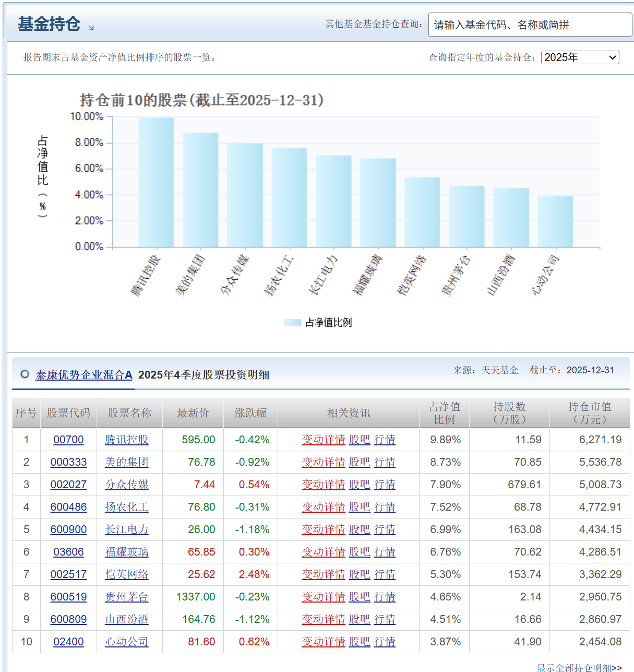Click the 贵州茅台 stock name link
Screen dimensions: 634x672
(x=126, y=597)
